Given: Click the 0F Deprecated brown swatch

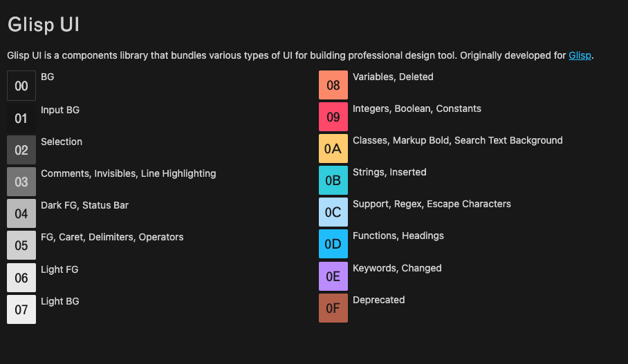Looking at the screenshot, I should 333,308.
